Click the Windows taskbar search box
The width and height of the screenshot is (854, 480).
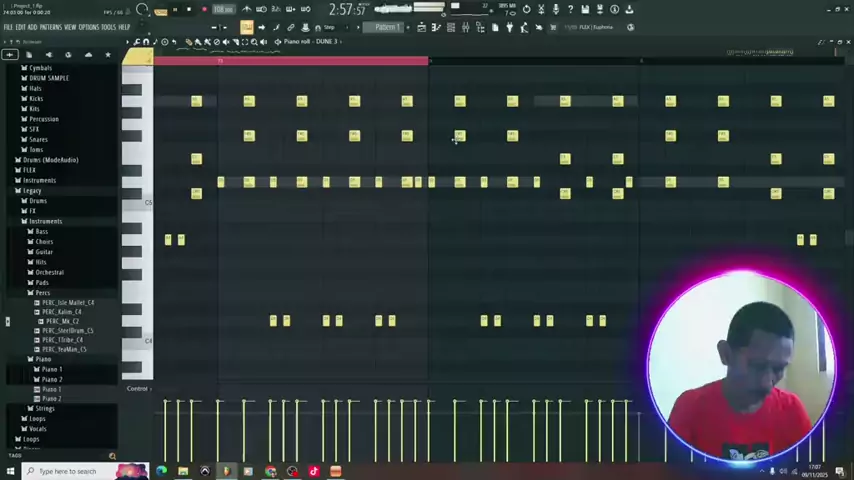(x=68, y=471)
